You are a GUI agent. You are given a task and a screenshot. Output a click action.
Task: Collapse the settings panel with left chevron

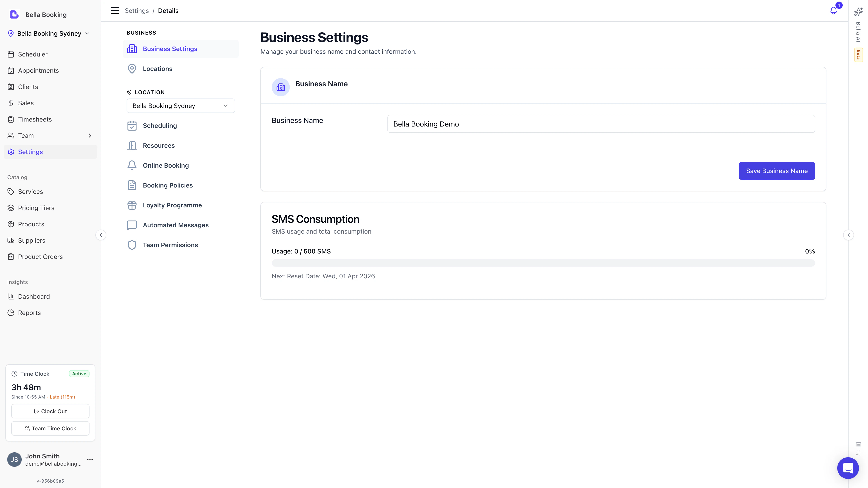point(101,235)
